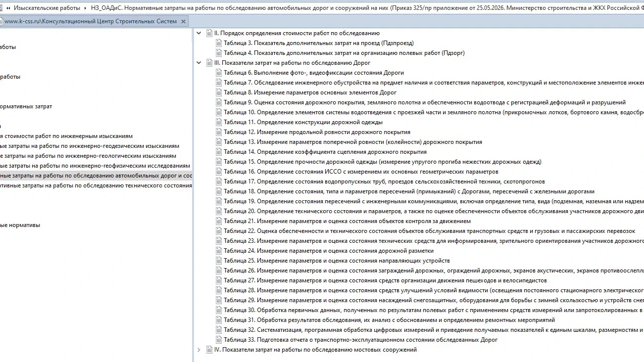
Task: Click the page icon for Таблица 8
Action: 219,92
